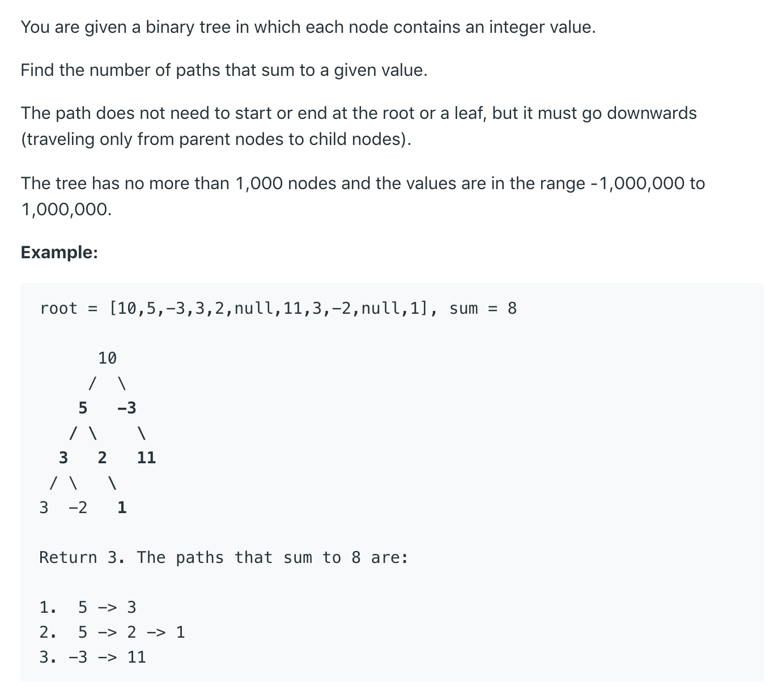
Task: Click 'Find the number of paths' sentence
Action: click(x=224, y=70)
